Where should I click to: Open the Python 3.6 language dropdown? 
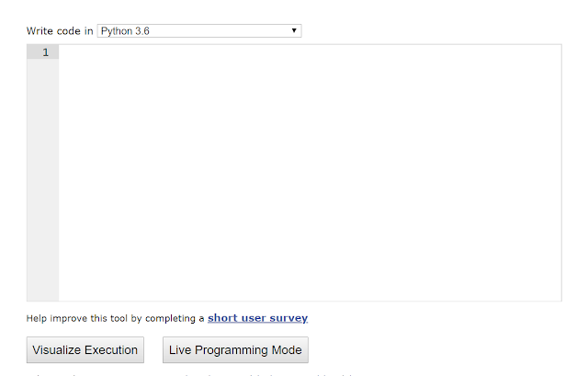pyautogui.click(x=198, y=30)
